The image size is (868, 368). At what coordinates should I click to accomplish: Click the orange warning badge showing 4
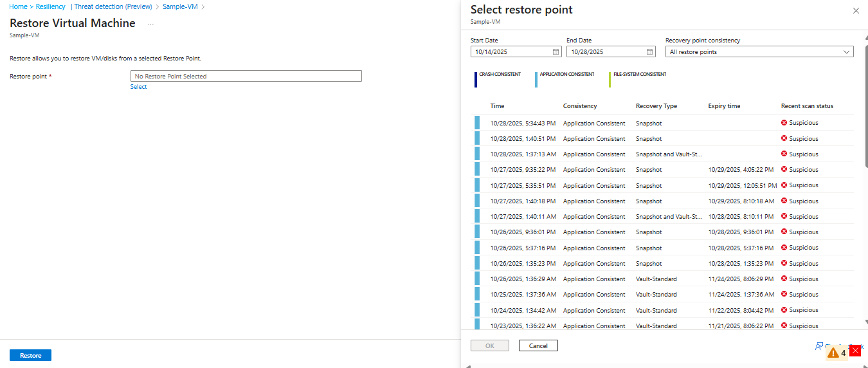click(837, 353)
